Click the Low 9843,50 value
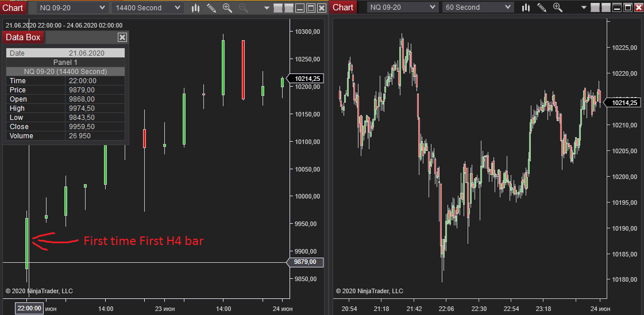The height and width of the screenshot is (315, 644). point(82,117)
